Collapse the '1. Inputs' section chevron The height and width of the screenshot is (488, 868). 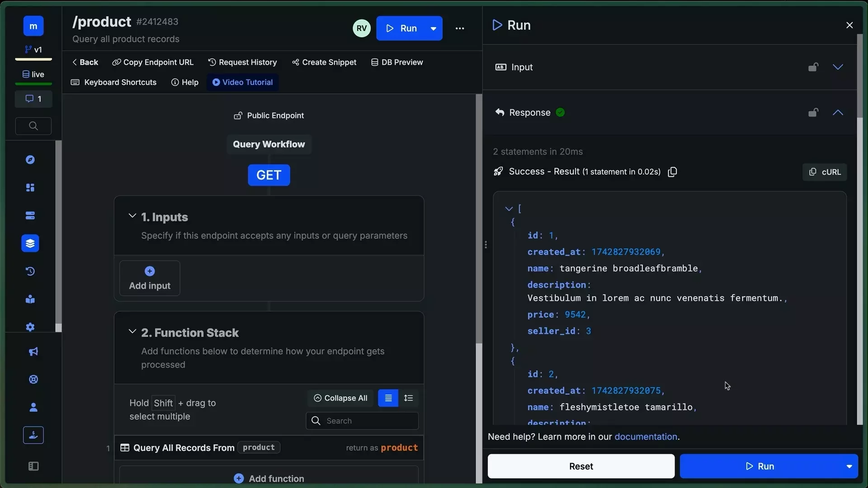pos(132,216)
